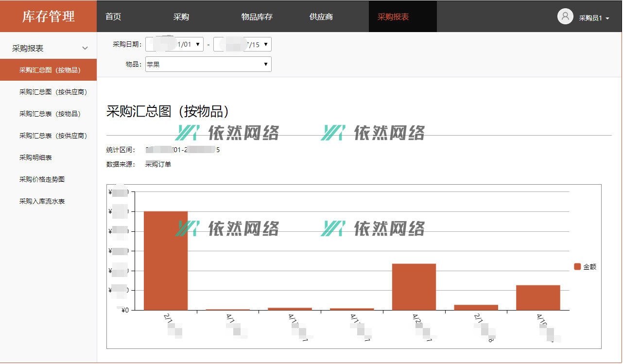View 采购汇总表（按供应商） report

point(53,136)
